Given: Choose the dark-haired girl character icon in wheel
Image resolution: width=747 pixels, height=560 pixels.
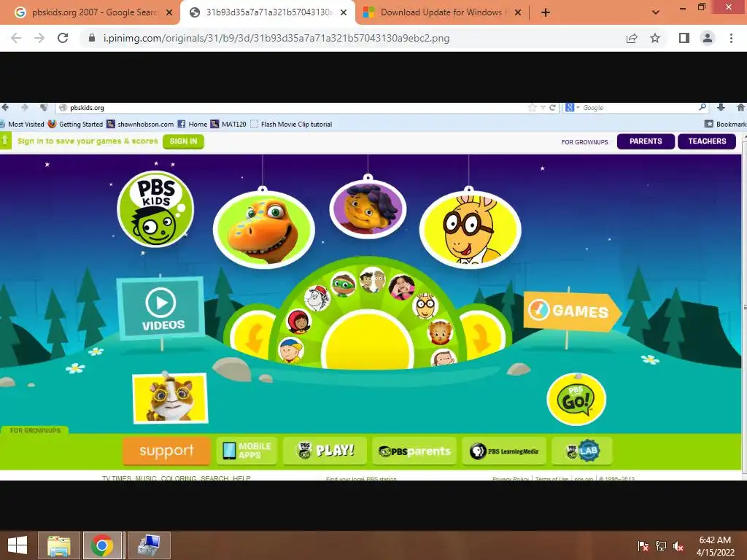Looking at the screenshot, I should 402,287.
